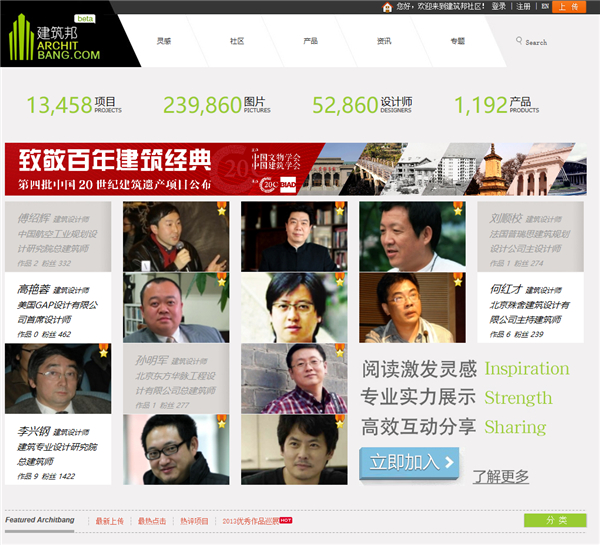
Task: Switch language with the EN link
Action: tap(544, 7)
